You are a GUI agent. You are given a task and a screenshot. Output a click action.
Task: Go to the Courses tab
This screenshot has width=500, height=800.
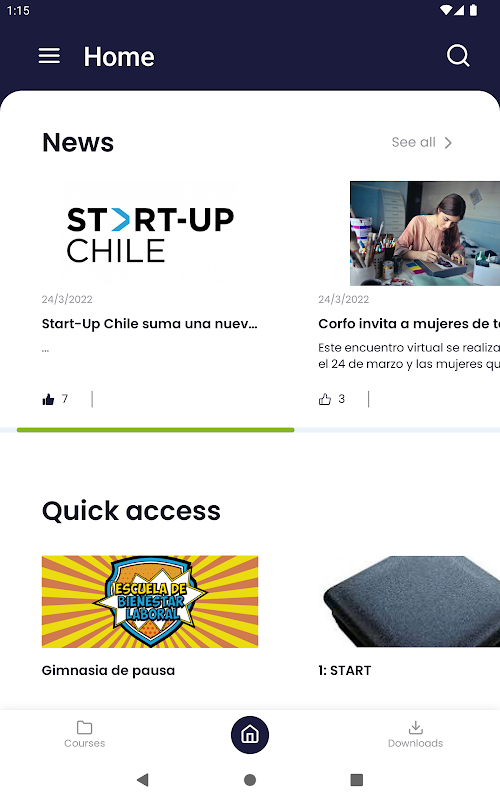point(85,734)
